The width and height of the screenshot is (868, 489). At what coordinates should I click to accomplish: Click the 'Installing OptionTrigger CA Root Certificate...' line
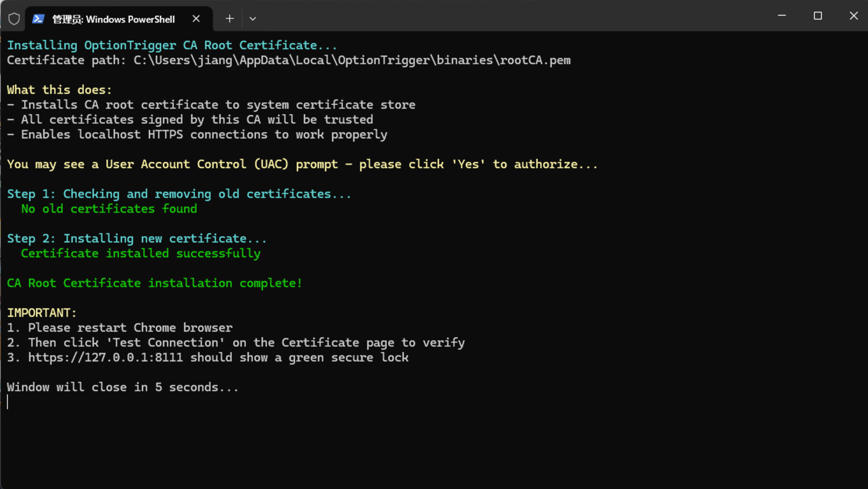[x=172, y=45]
